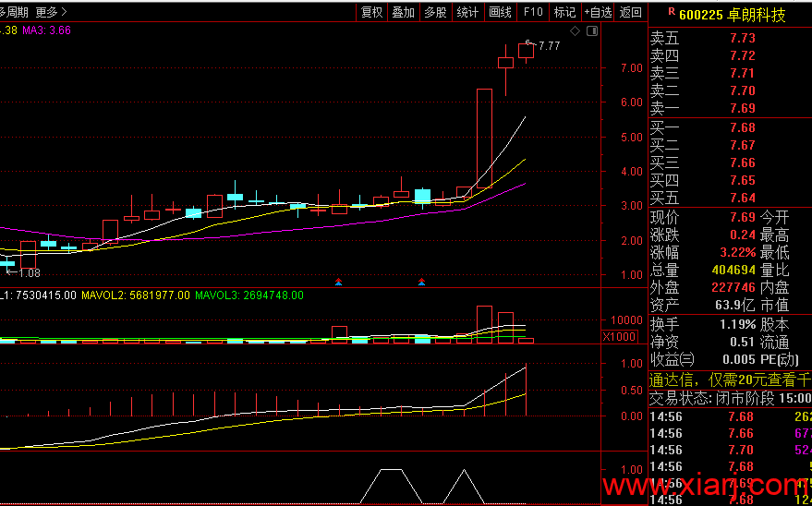Open the 多周期 multi-period view
This screenshot has height=506, width=812.
pyautogui.click(x=14, y=12)
